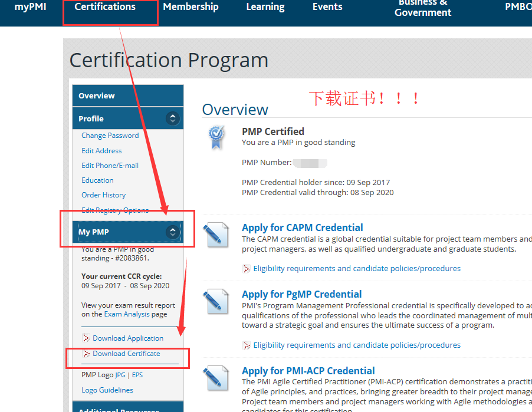Select the Overview sidebar tab
The height and width of the screenshot is (412, 532).
[97, 95]
